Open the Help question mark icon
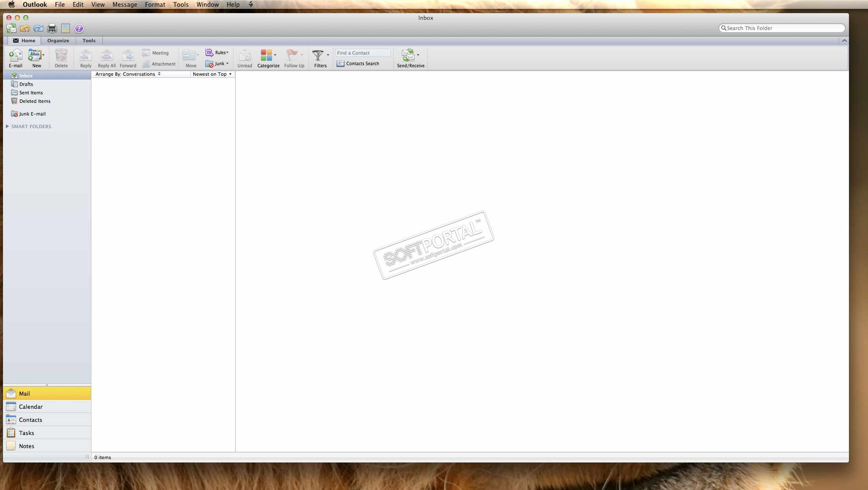This screenshot has height=490, width=868. coord(79,28)
